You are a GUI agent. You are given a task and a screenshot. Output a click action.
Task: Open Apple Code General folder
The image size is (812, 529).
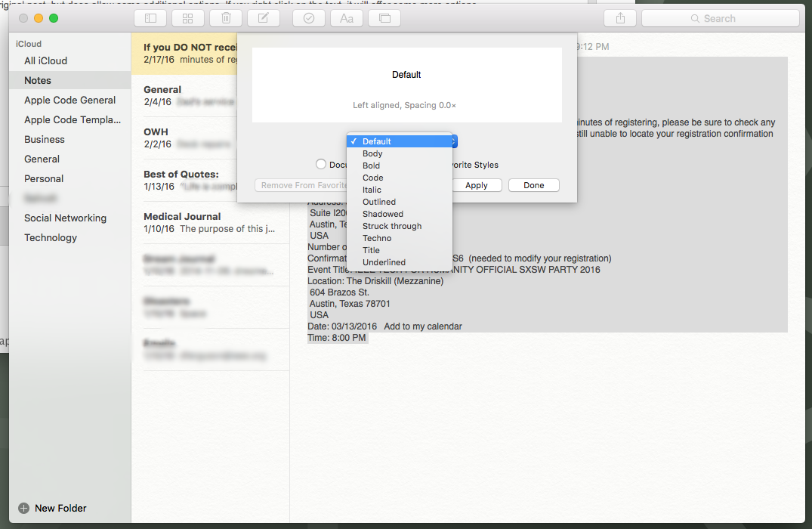(x=70, y=100)
